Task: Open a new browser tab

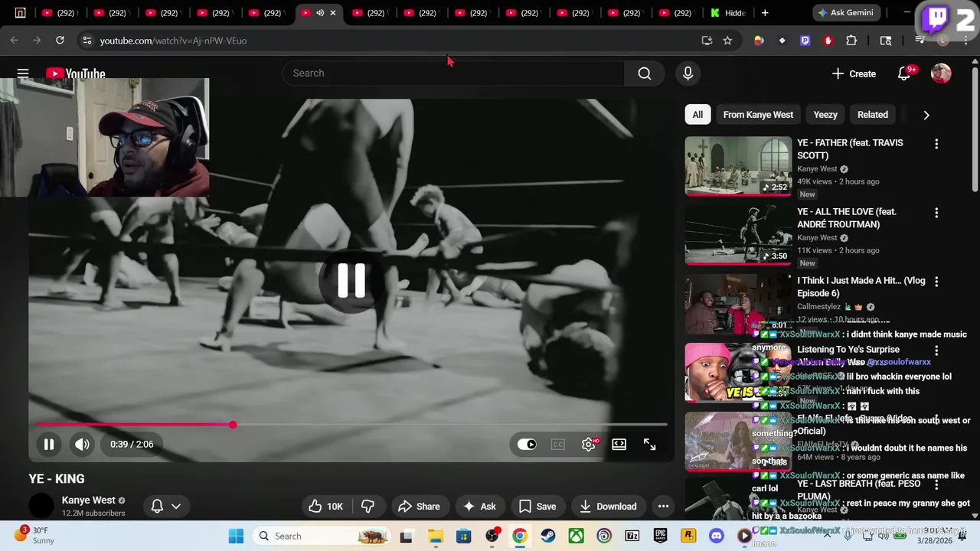Action: click(x=764, y=13)
